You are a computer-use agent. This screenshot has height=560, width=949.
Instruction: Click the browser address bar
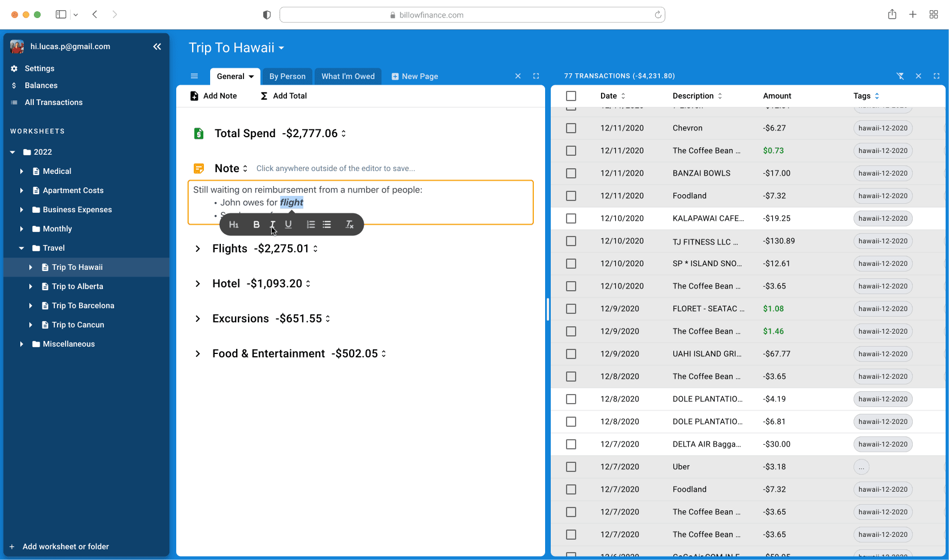click(472, 15)
